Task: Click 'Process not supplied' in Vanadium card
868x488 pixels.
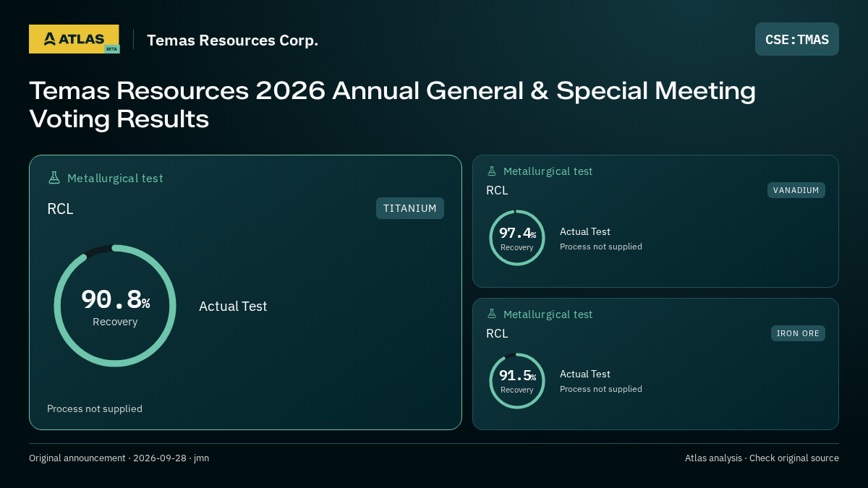Action: pos(601,247)
